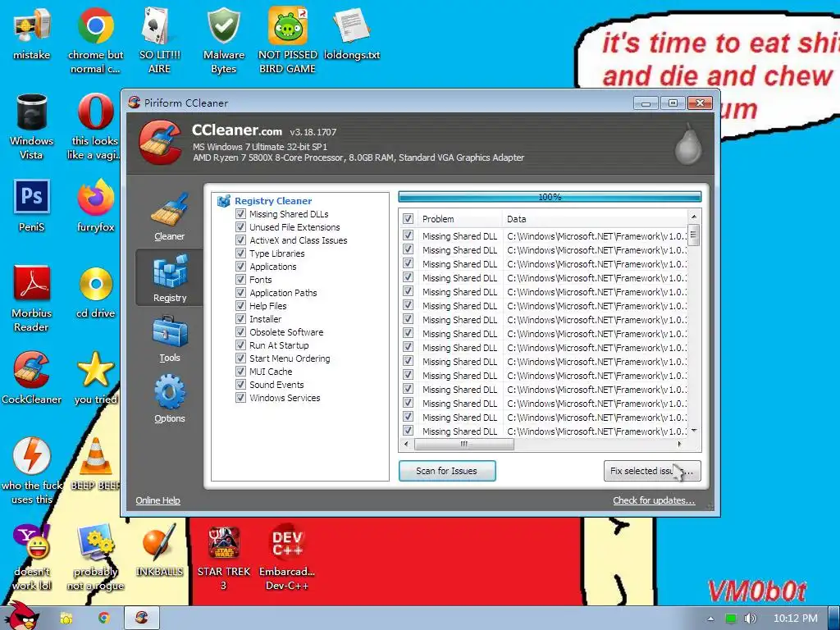
Task: Open the Morbius Reader PDF icon
Action: point(32,299)
